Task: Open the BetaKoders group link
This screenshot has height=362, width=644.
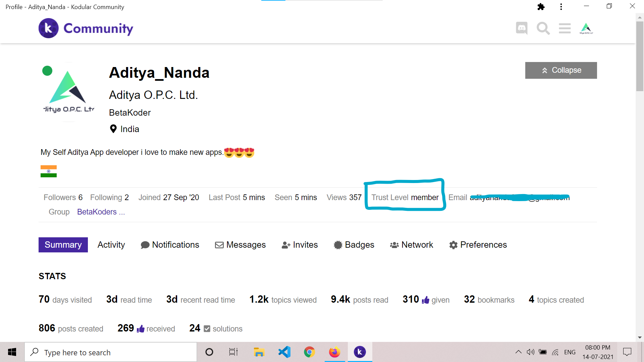Action: [x=97, y=212]
